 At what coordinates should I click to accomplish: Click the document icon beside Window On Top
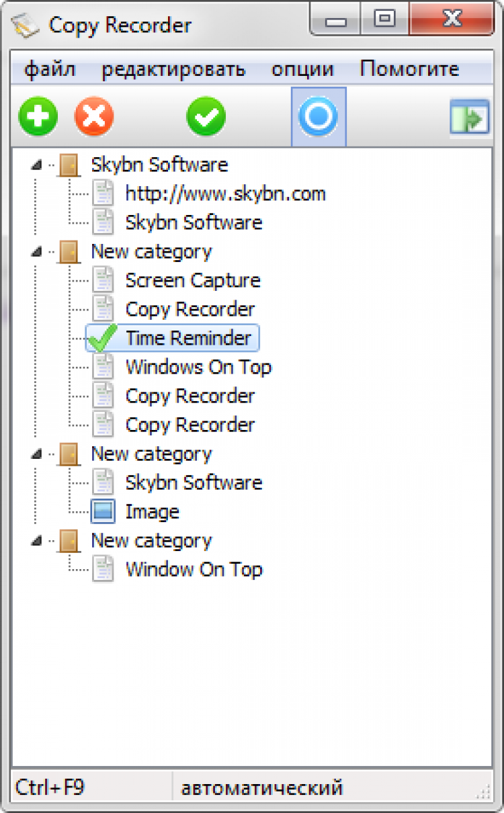coord(103,569)
